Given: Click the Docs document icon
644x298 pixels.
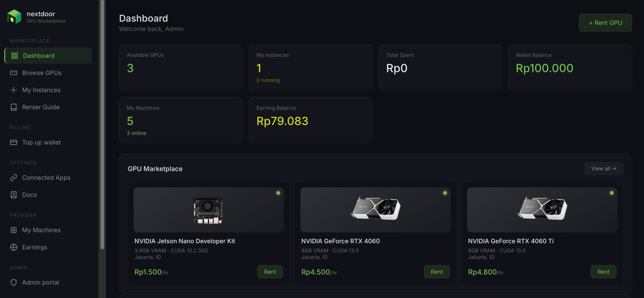Looking at the screenshot, I should (14, 195).
